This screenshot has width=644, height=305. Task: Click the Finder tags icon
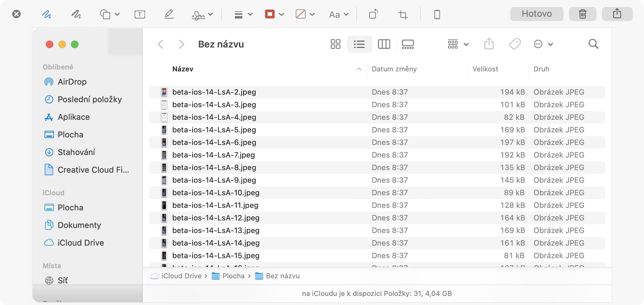tap(515, 44)
